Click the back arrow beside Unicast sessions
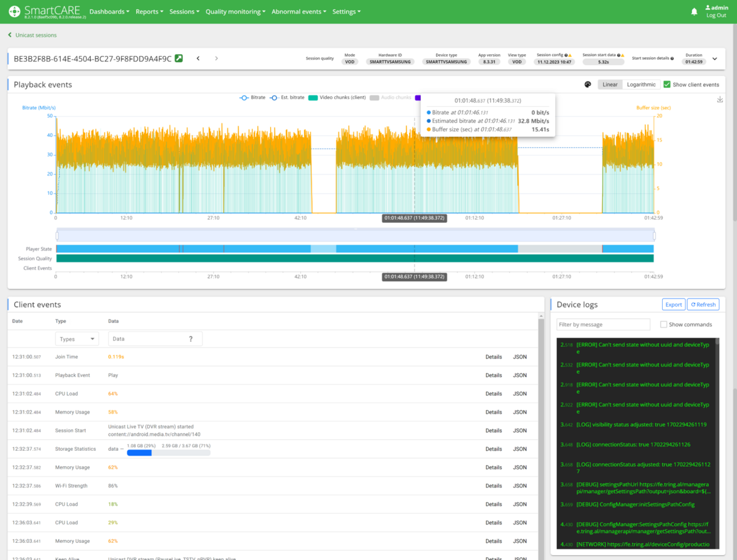Viewport: 737px width, 560px height. [x=10, y=35]
